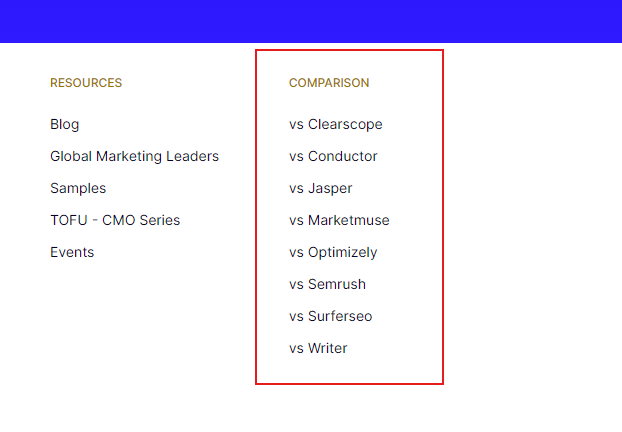Screen dimensions: 622x432
Task: Visit the first link under Resources
Action: 65,124
